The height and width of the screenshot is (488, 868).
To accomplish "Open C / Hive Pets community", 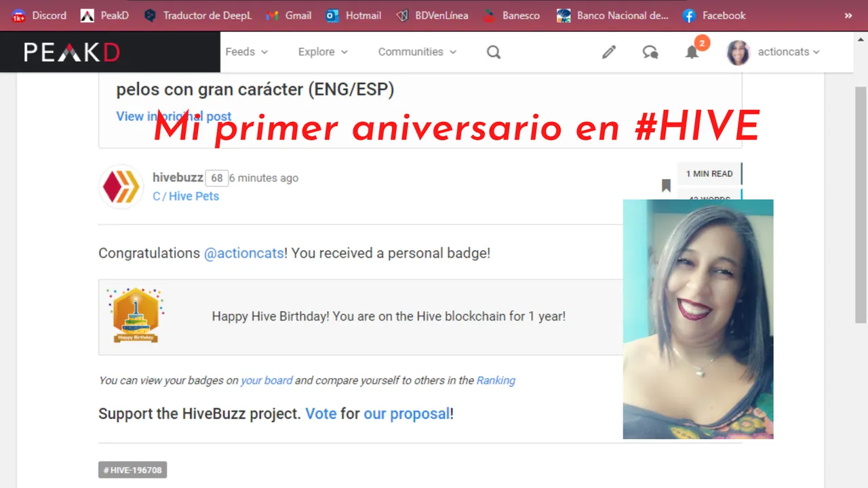I will point(186,197).
